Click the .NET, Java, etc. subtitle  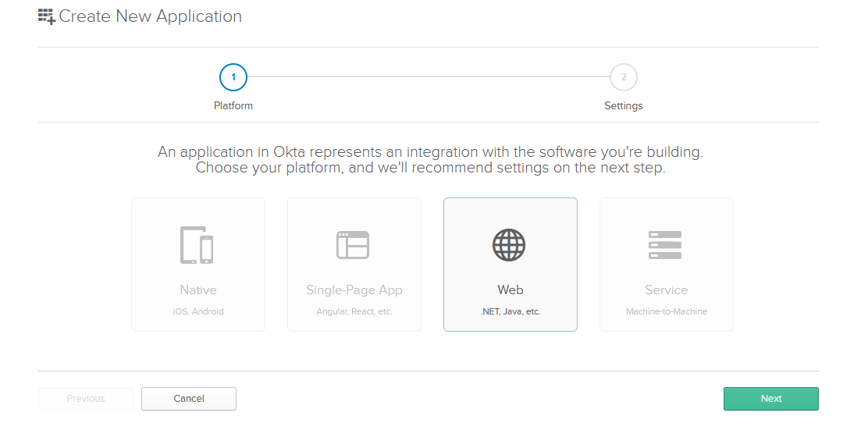click(x=510, y=311)
